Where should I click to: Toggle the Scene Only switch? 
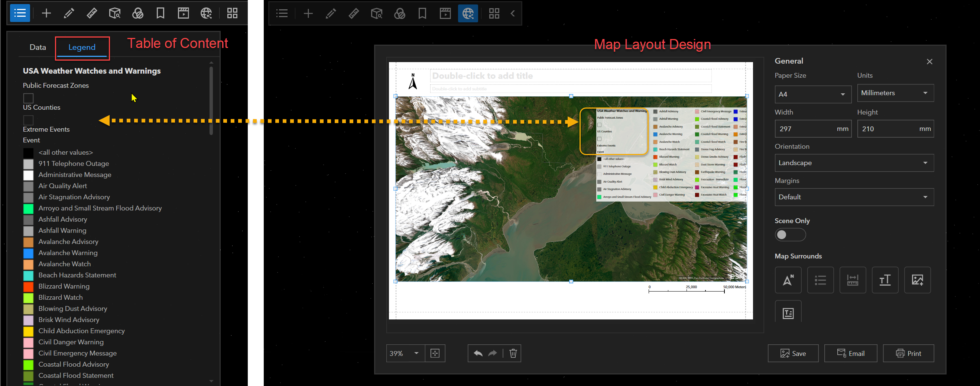click(790, 235)
